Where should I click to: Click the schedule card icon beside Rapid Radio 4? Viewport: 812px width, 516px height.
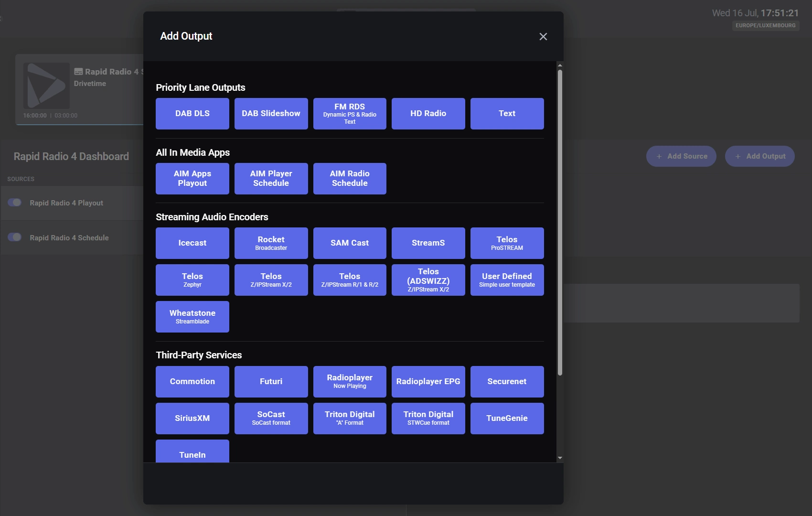(78, 72)
